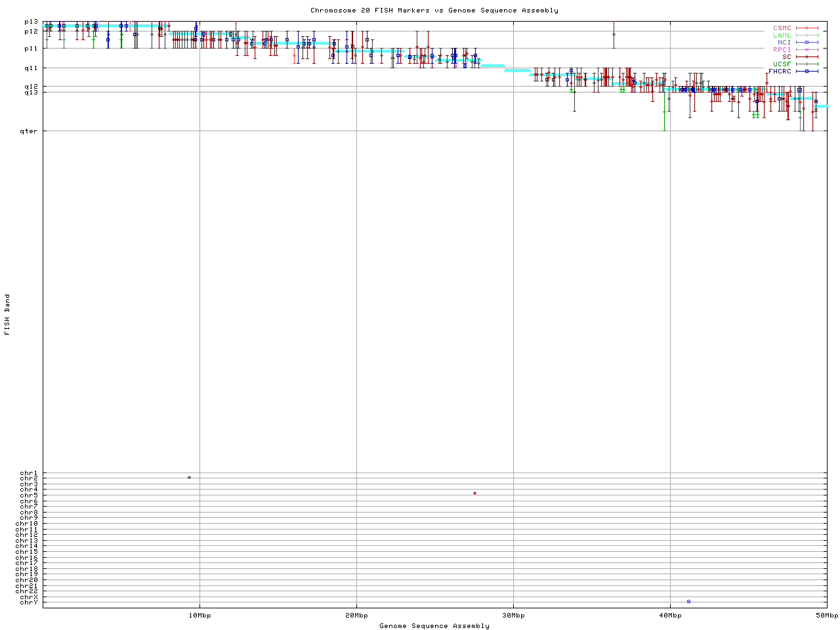The height and width of the screenshot is (630, 840).
Task: Click the SC legend label
Action: (786, 57)
